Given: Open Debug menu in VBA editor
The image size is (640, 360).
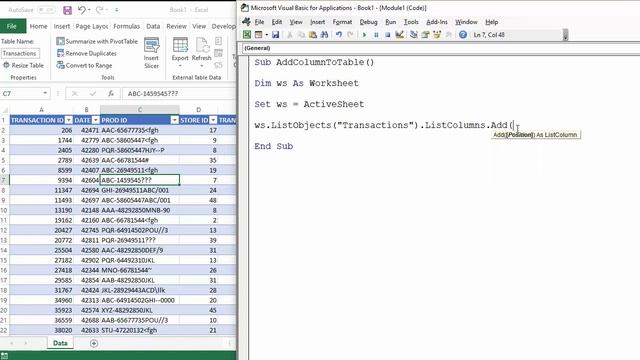Looking at the screenshot, I should point(368,22).
